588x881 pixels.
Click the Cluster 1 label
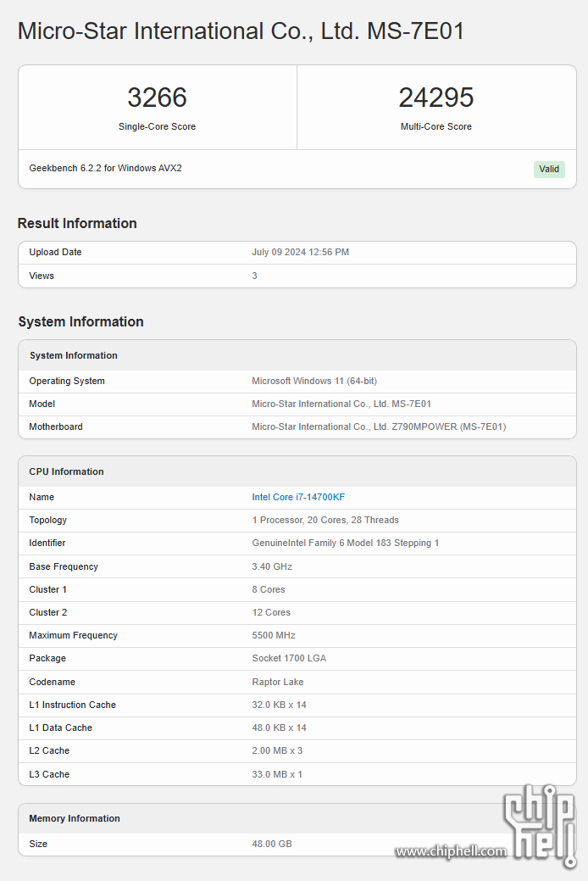47,590
